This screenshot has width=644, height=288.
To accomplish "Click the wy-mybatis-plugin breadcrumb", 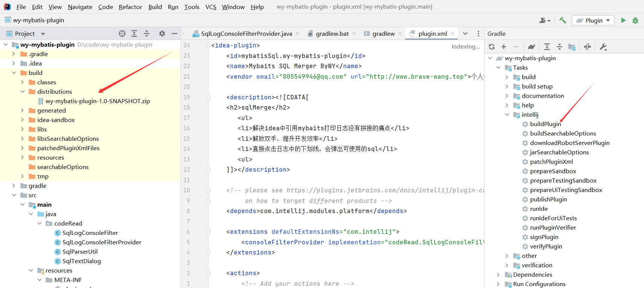I will click(38, 20).
